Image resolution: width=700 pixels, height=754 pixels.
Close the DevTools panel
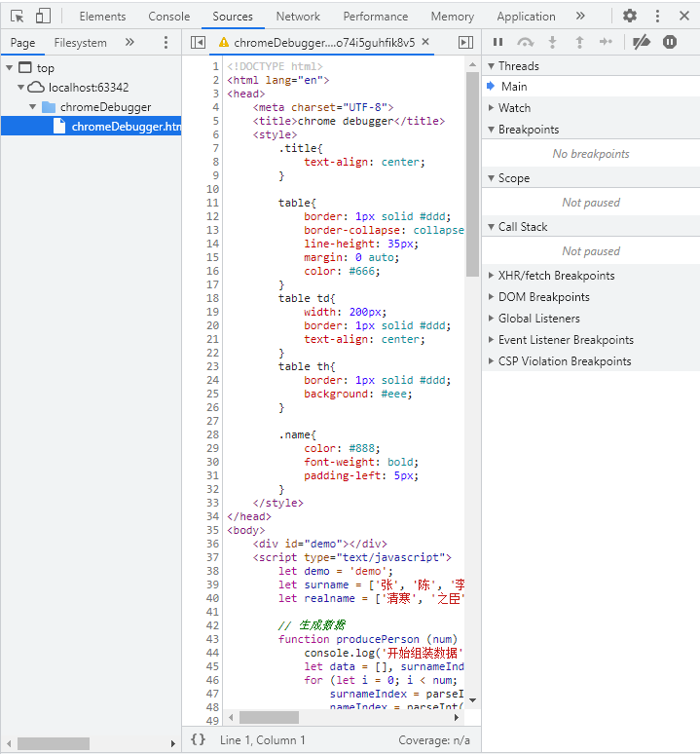684,16
